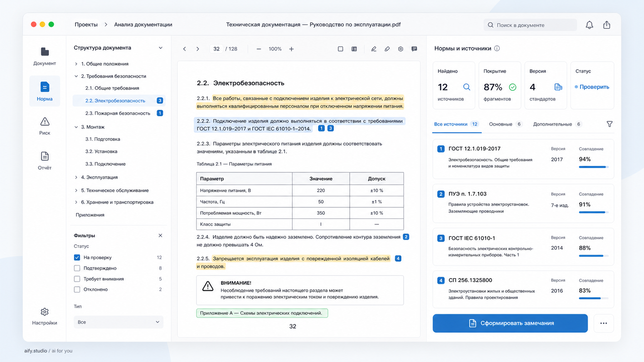Switch to two-page view icon

coord(354,49)
